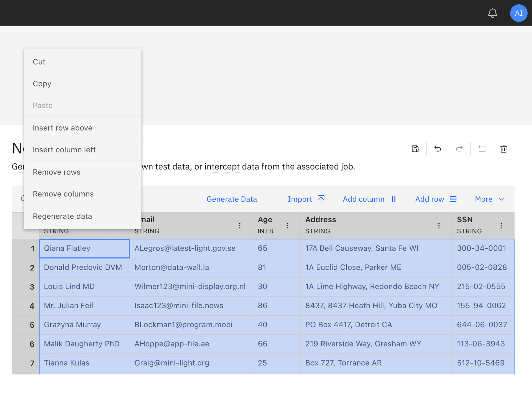Open the SSN column three-dot menu
This screenshot has width=532, height=393.
pyautogui.click(x=501, y=225)
